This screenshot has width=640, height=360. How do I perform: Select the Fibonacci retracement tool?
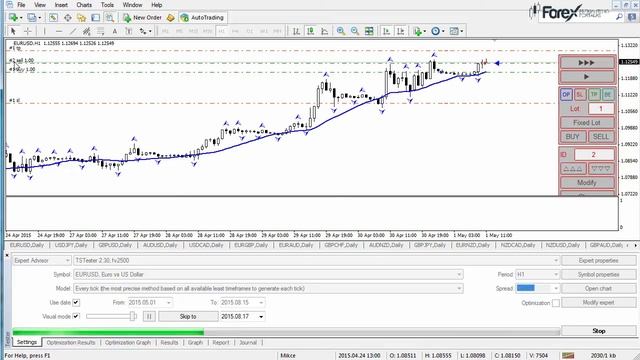(x=100, y=31)
